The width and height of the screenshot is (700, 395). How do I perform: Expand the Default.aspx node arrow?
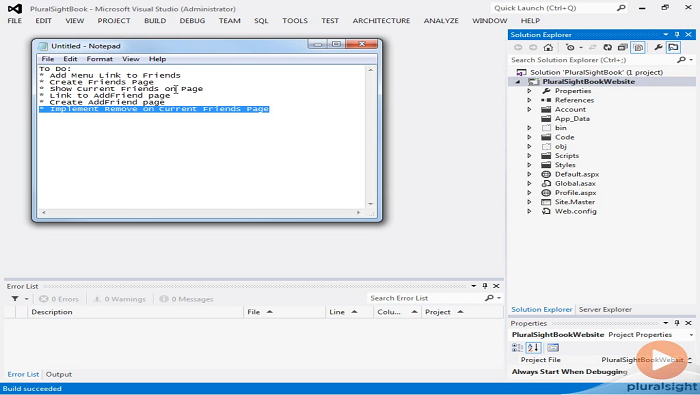tap(529, 174)
